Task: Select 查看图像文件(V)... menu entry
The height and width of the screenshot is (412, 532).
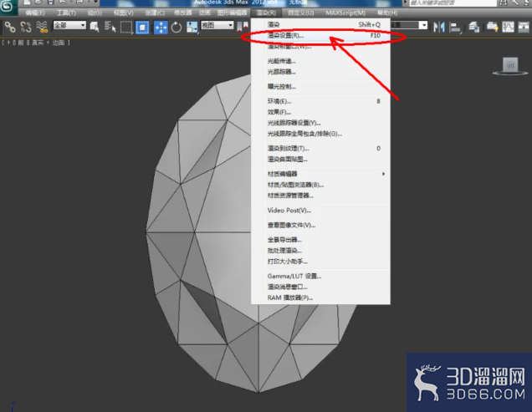Action: click(320, 225)
